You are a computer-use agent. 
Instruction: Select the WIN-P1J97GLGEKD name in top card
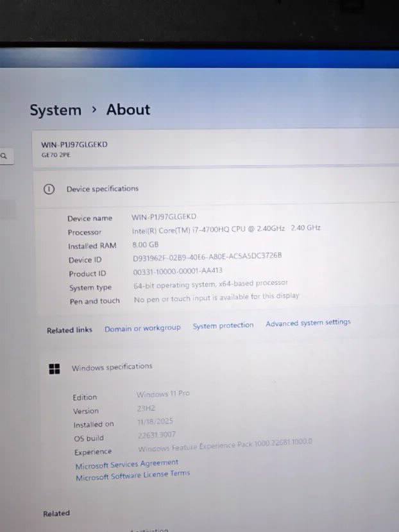pyautogui.click(x=74, y=144)
